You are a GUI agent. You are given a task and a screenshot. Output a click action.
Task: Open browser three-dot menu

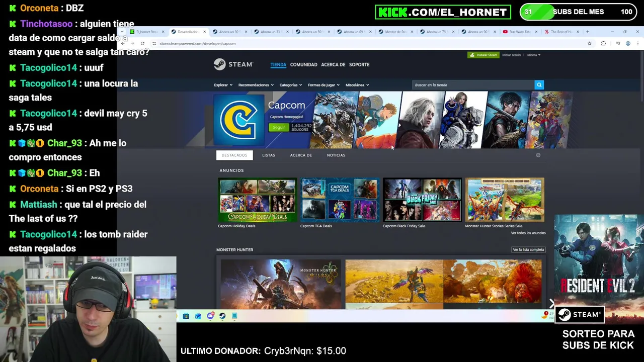(x=637, y=44)
